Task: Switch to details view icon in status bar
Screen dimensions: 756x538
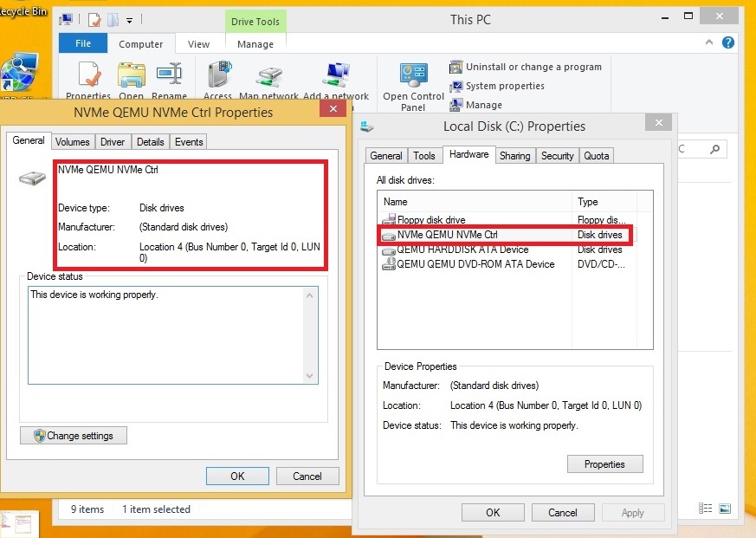Action: (x=705, y=508)
